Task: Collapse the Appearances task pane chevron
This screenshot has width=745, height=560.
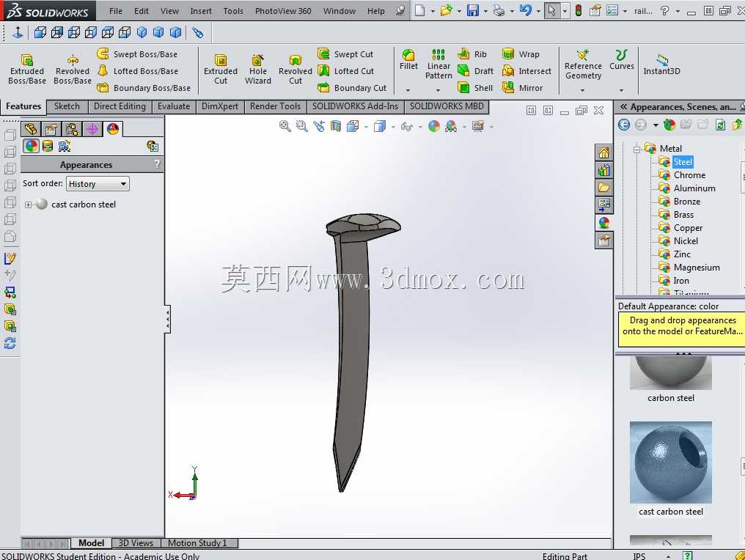Action: (x=623, y=107)
